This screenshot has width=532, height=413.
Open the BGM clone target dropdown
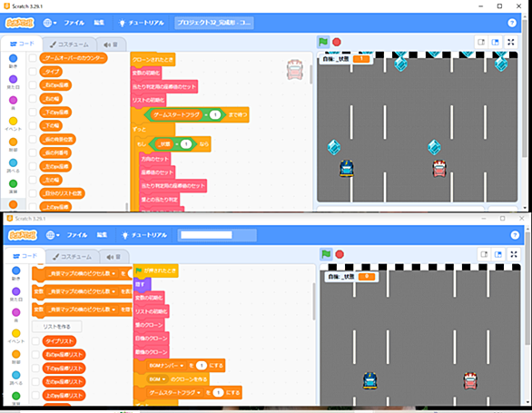coord(157,379)
